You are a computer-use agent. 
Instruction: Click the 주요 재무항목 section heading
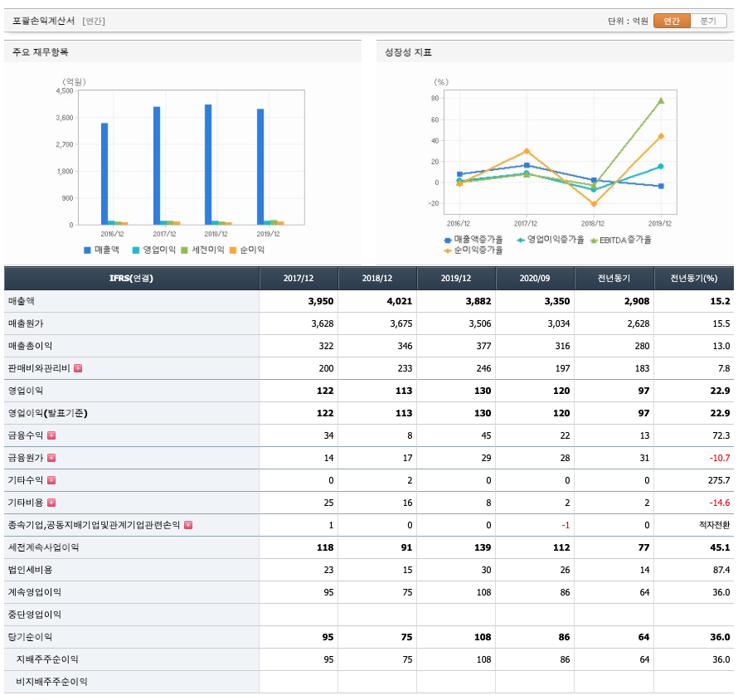pyautogui.click(x=41, y=52)
